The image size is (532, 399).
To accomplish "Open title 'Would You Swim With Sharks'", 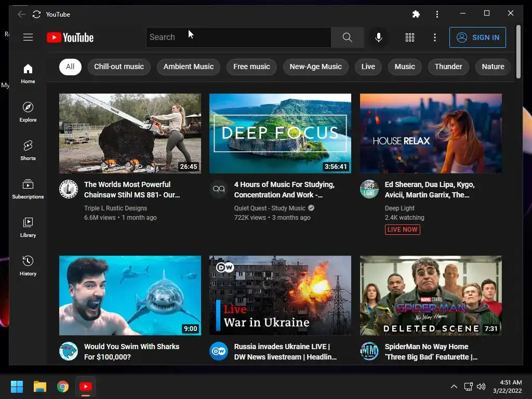I will pyautogui.click(x=131, y=352).
